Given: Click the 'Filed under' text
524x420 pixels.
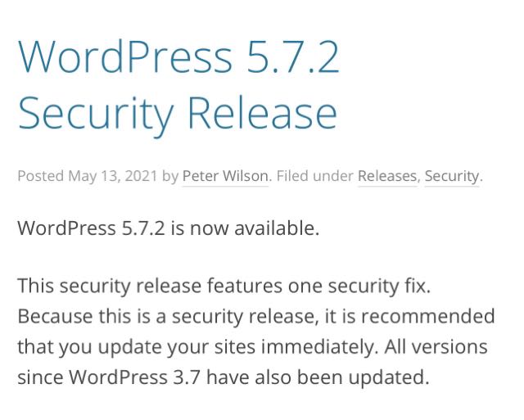Looking at the screenshot, I should [314, 176].
